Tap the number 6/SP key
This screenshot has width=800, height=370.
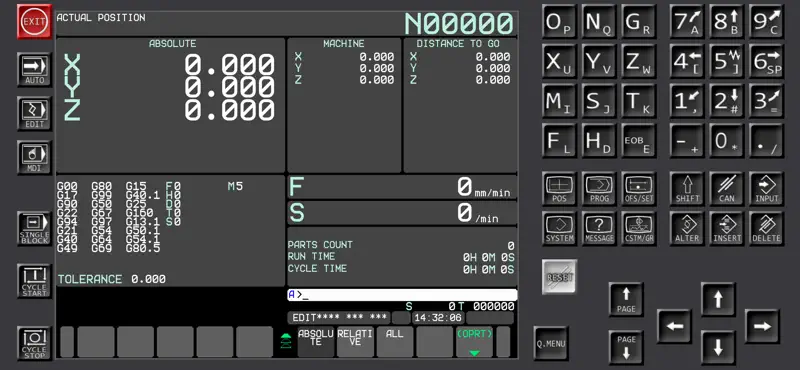point(767,61)
